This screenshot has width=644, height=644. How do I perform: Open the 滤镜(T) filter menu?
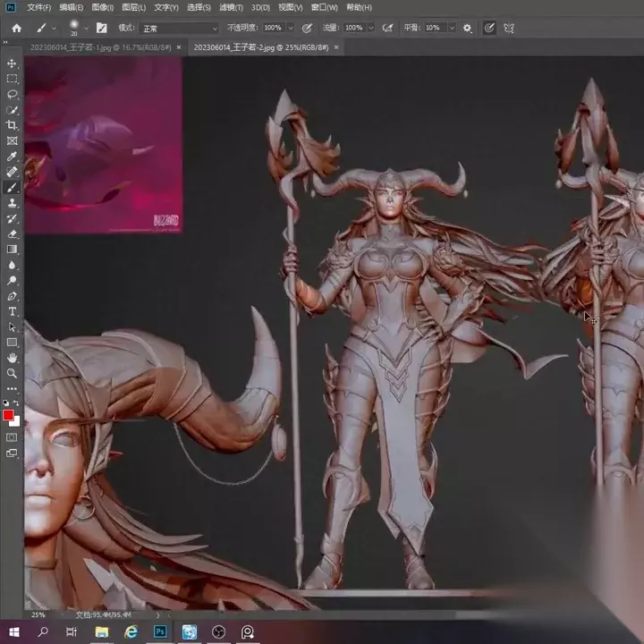231,7
